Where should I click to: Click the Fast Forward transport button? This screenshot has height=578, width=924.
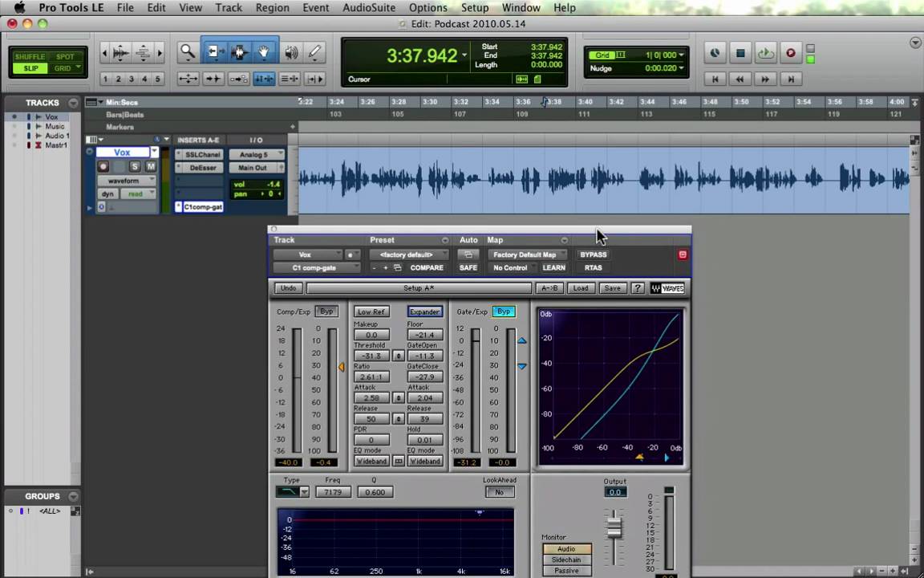click(765, 79)
